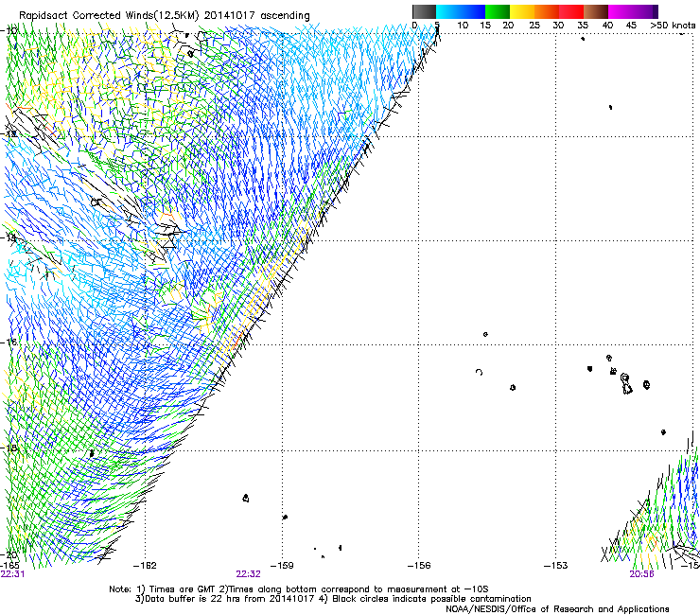This screenshot has height=615, width=700.
Task: Click the '20' knots legend label
Action: [x=508, y=26]
